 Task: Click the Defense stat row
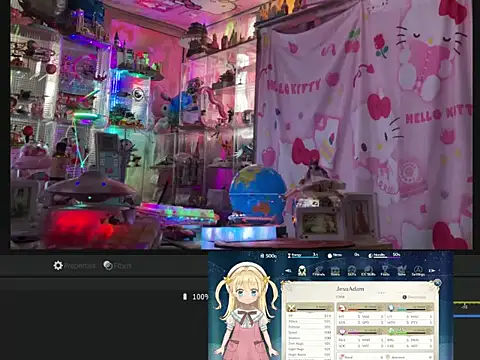pyautogui.click(x=309, y=327)
